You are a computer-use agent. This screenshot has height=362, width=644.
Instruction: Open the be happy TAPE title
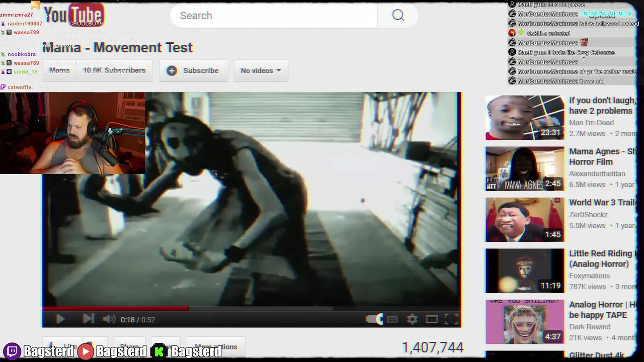pyautogui.click(x=603, y=310)
